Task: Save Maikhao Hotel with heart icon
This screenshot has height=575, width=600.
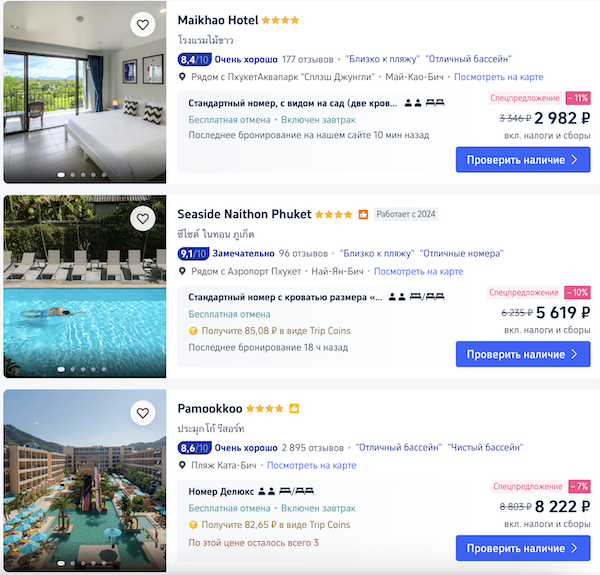Action: tap(143, 25)
